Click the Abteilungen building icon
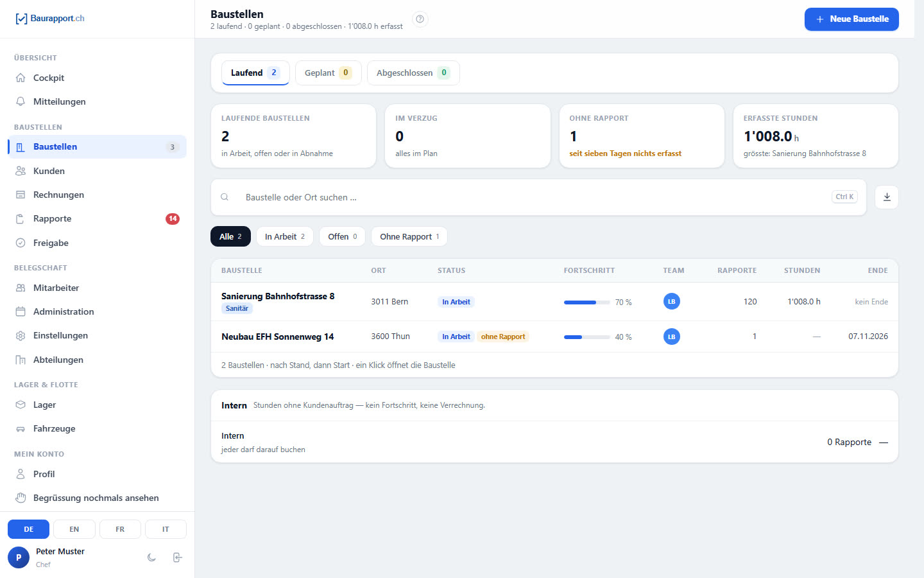 [x=21, y=360]
